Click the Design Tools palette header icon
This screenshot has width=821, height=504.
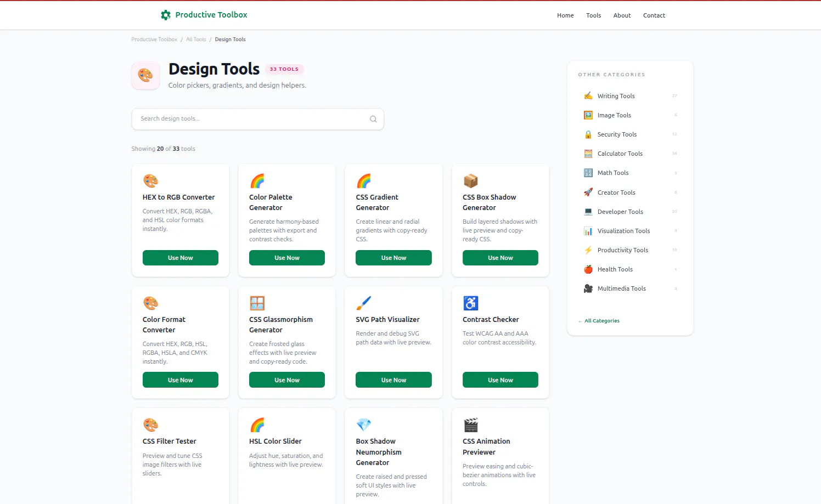[145, 75]
